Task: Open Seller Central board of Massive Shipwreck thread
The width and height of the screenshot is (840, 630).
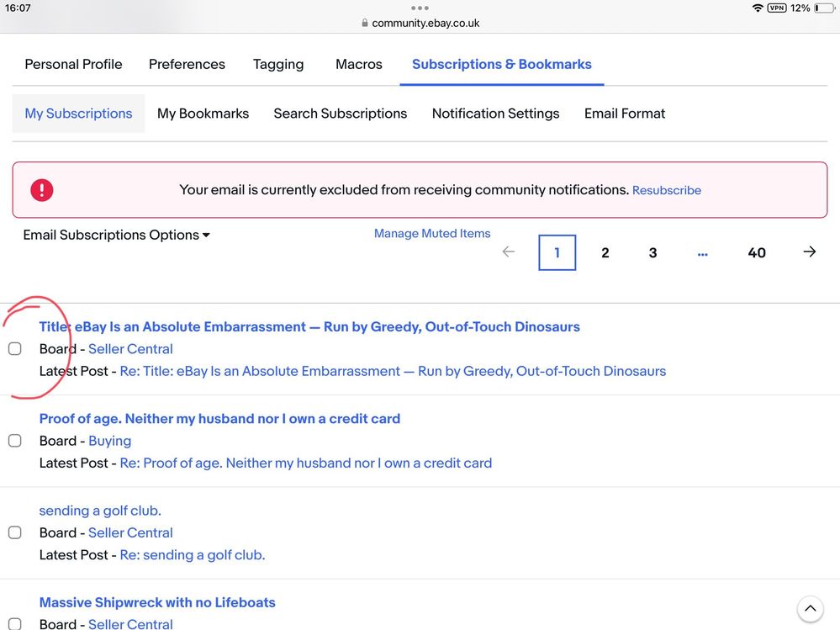Action: pyautogui.click(x=130, y=624)
